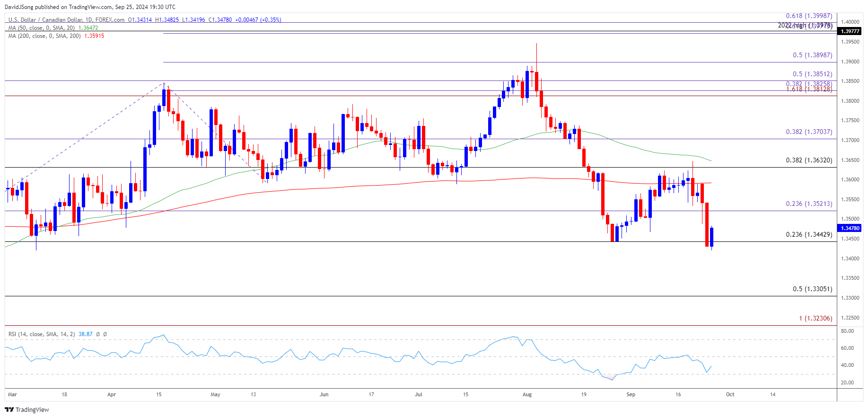Click the May date label on time axis
The image size is (868, 418).
[x=215, y=394]
